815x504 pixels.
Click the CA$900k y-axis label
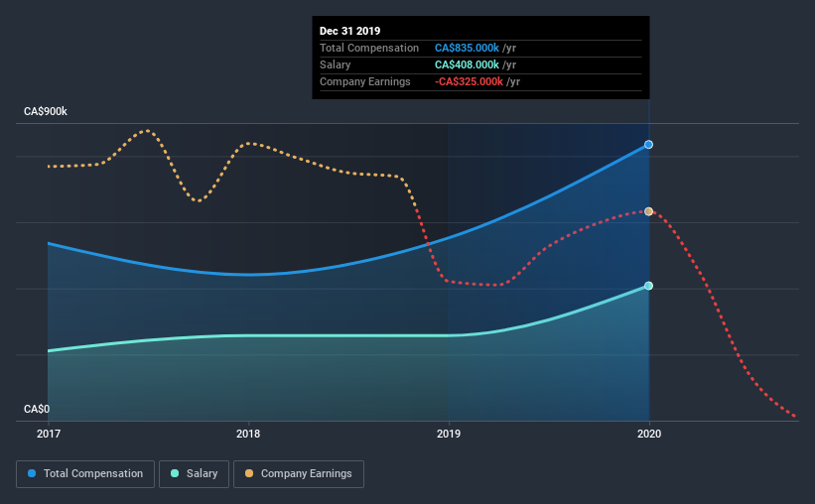(46, 112)
